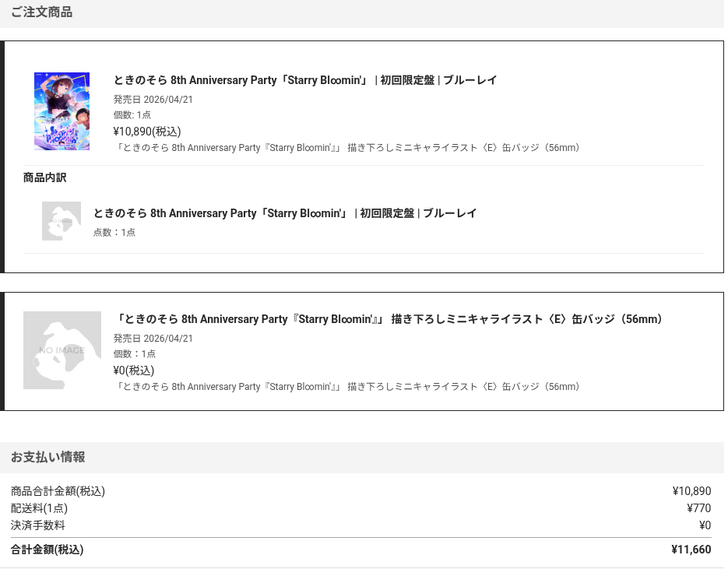The image size is (728, 569).
Task: Select the ご注文商品 section header
Action: (x=41, y=12)
